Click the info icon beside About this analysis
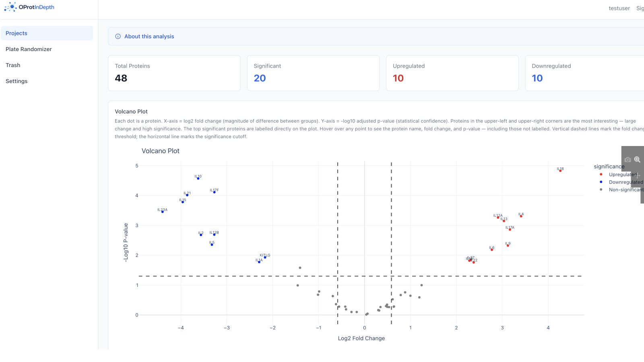This screenshot has height=362, width=644. [117, 36]
